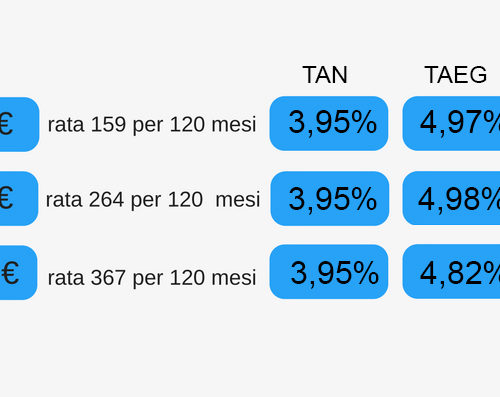This screenshot has width=500, height=397.
Task: Click the euro symbol box in first row
Action: (19, 124)
